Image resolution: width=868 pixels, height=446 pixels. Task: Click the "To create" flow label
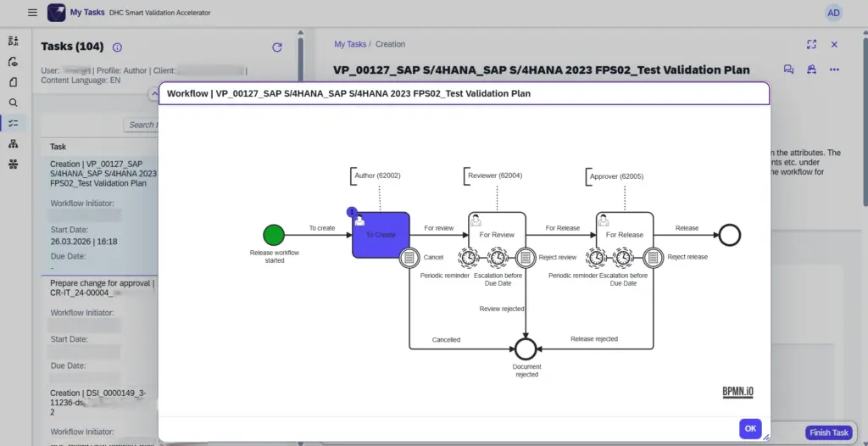click(x=322, y=228)
